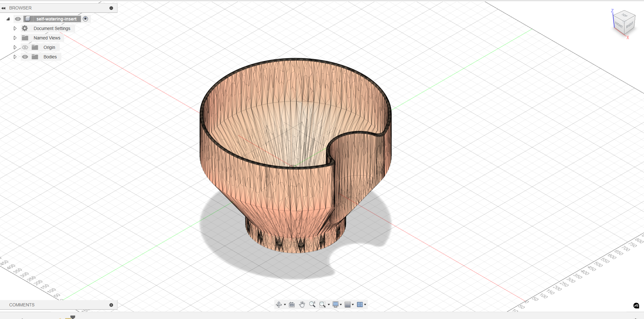644x319 pixels.
Task: Hide the Bodies folder visibility
Action: click(25, 57)
